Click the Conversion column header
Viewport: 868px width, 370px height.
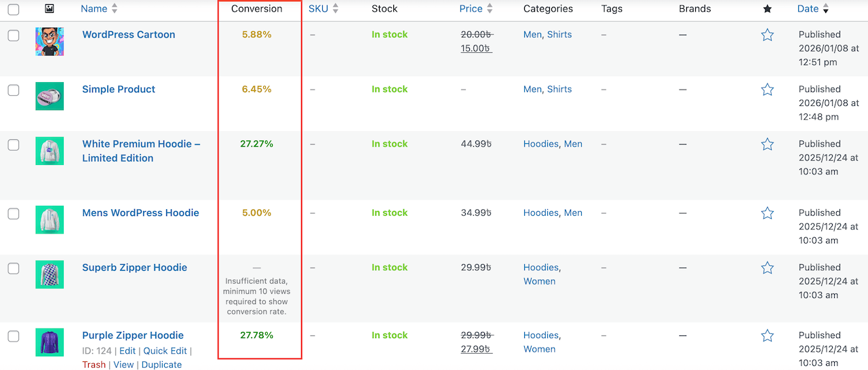256,9
